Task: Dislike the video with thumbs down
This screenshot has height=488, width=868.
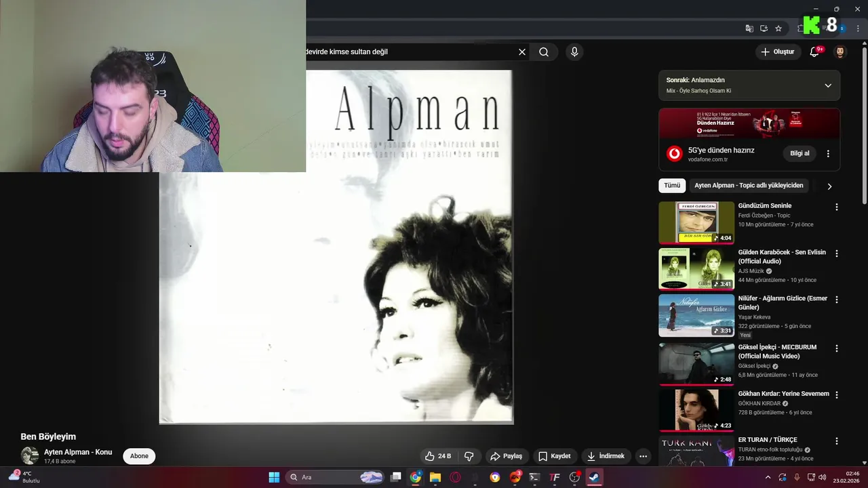Action: tap(469, 456)
